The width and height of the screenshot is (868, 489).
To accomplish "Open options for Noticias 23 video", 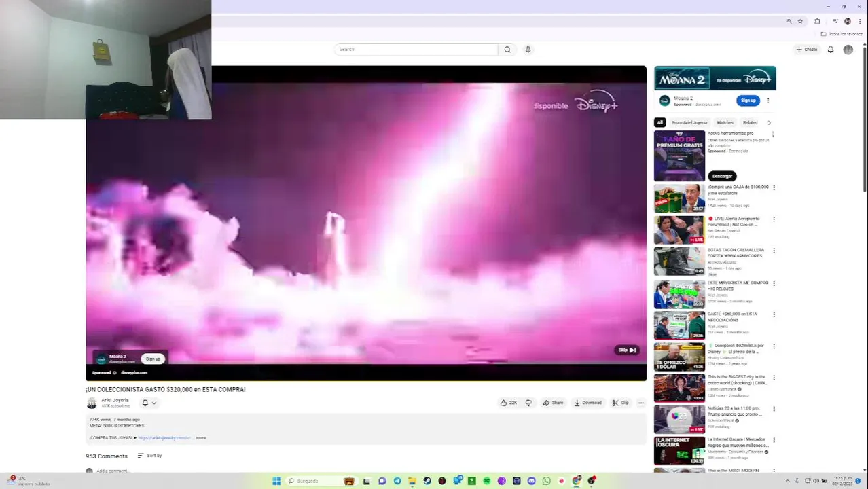I will [773, 410].
